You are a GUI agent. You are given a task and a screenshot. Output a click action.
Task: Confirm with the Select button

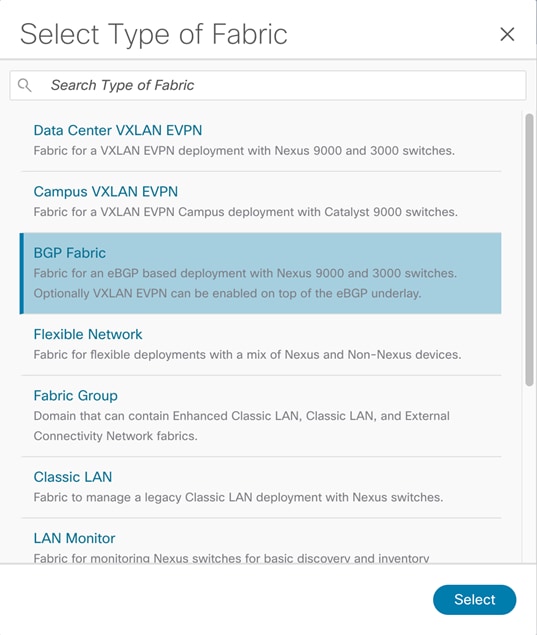(475, 599)
